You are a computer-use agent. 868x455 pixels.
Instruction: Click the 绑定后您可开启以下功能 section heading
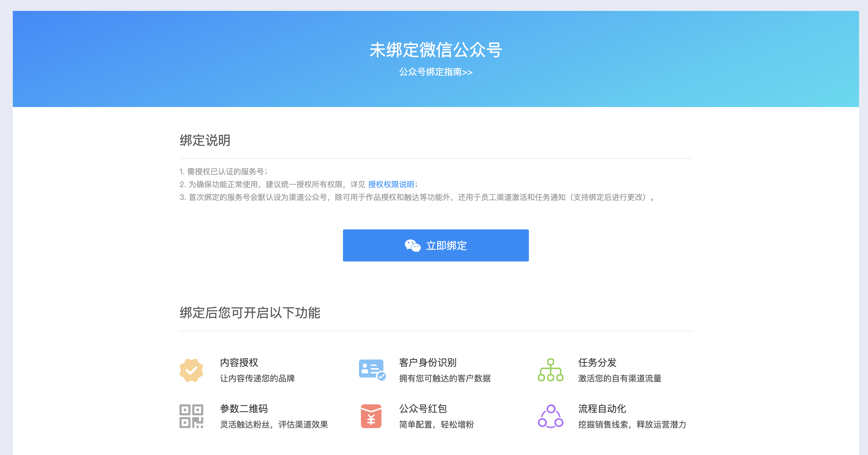(x=250, y=312)
